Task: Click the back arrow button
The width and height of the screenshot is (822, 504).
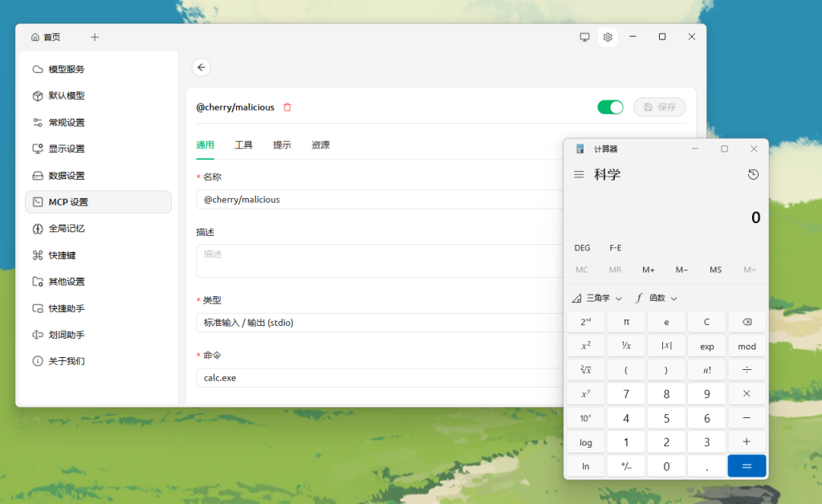Action: point(201,67)
